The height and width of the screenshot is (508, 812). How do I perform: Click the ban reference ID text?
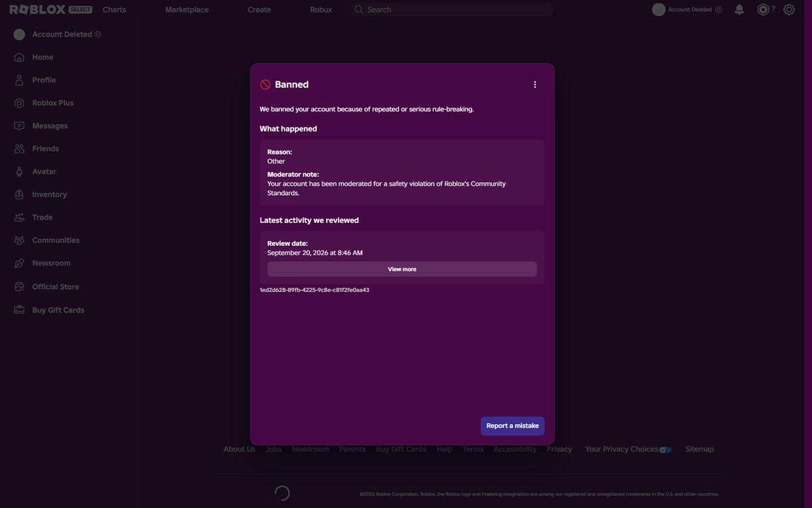pos(315,290)
